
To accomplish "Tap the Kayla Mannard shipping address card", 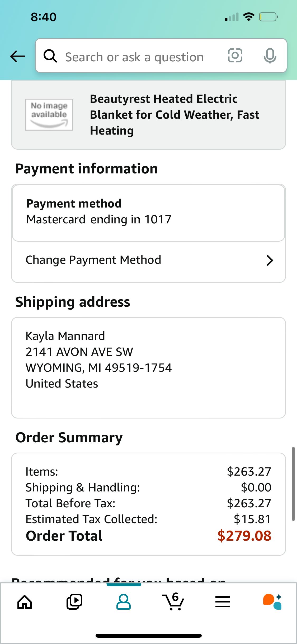I will 148,368.
